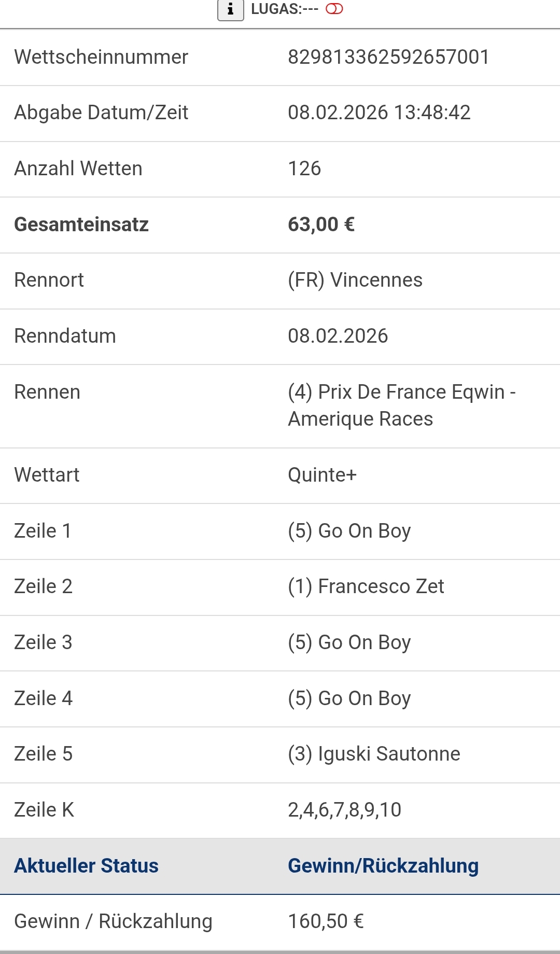Screen dimensions: 560x954
Task: Click the Wettart value Quinte+
Action: click(322, 475)
